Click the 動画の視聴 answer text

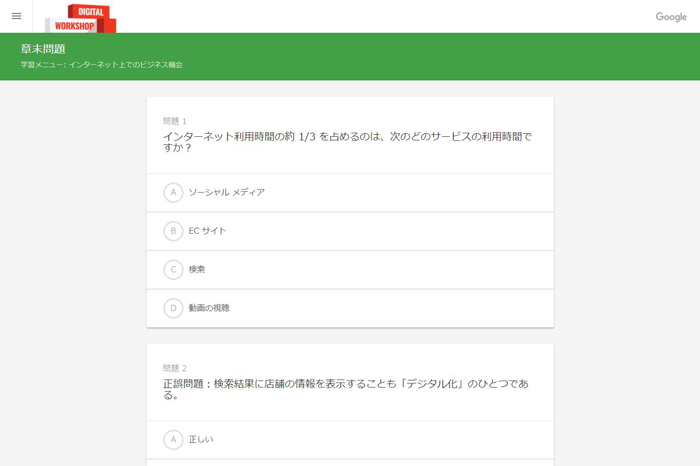click(x=209, y=308)
